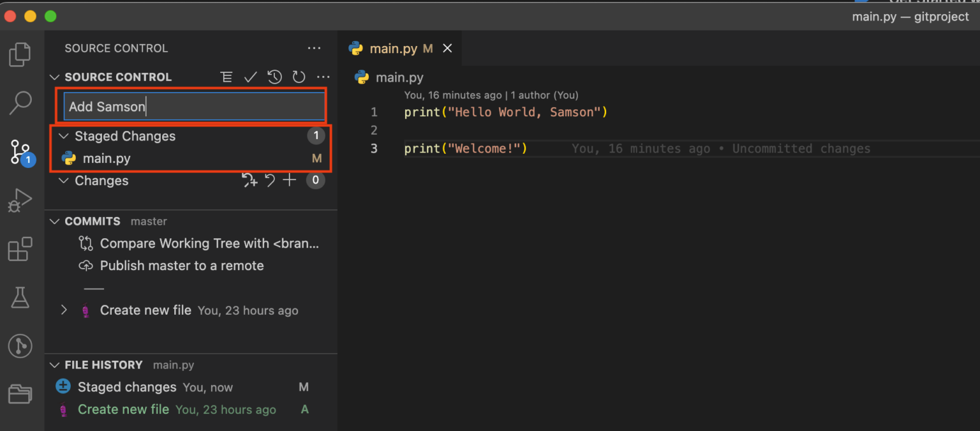
Task: Open the Run and Debug view
Action: click(20, 200)
